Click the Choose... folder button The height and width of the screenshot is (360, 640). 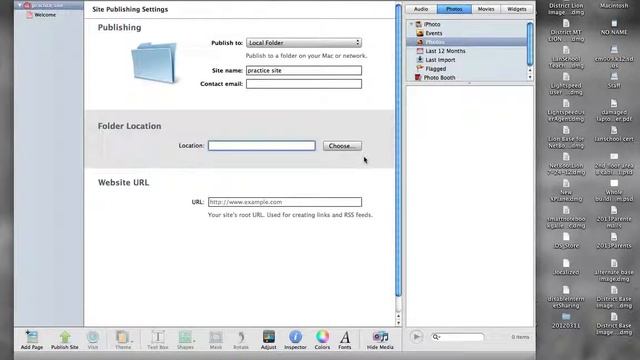tap(342, 146)
